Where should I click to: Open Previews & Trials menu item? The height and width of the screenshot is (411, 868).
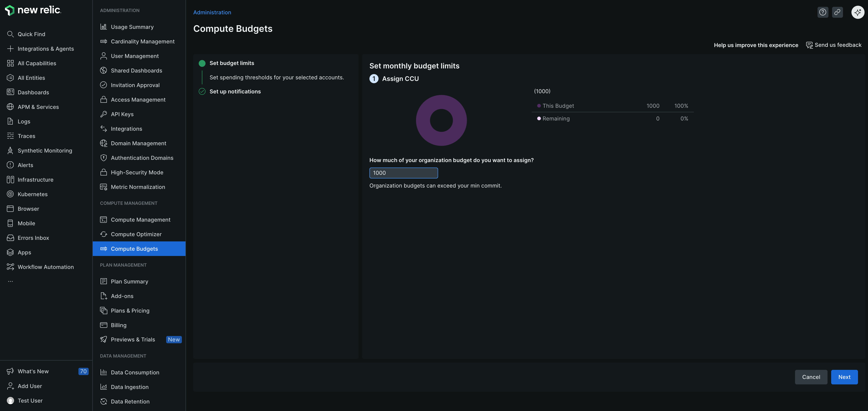point(132,340)
